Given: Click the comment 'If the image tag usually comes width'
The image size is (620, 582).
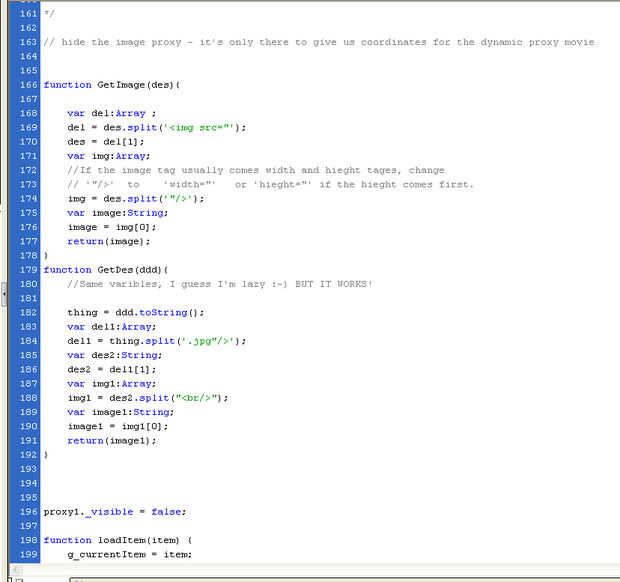Looking at the screenshot, I should click(256, 170).
